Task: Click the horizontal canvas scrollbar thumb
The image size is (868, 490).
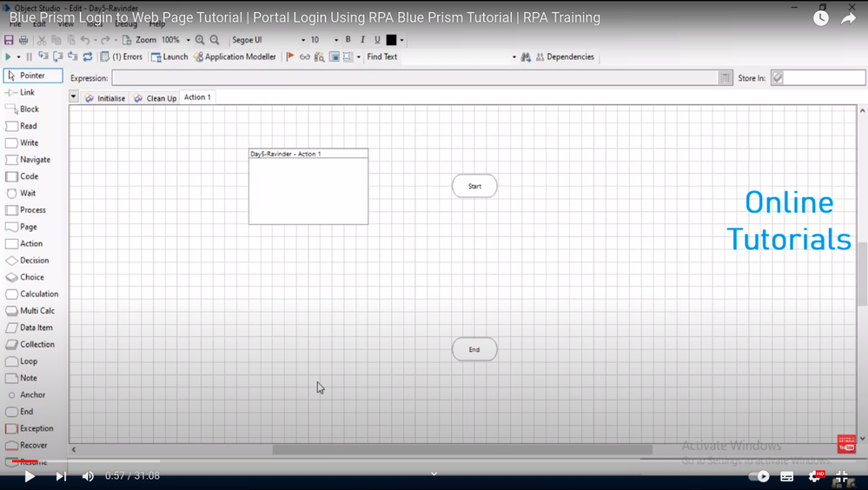Action: point(462,449)
